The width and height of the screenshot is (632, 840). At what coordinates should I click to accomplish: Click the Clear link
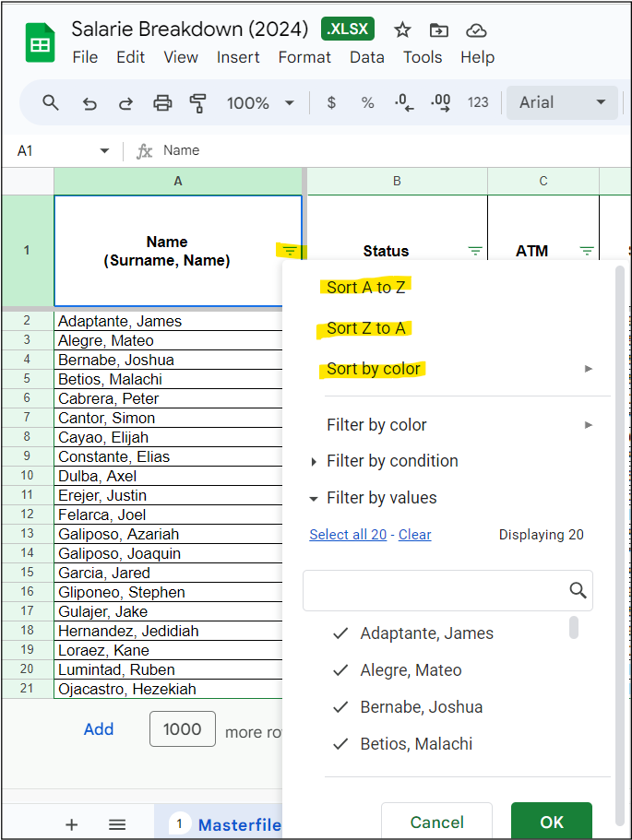[x=414, y=535]
